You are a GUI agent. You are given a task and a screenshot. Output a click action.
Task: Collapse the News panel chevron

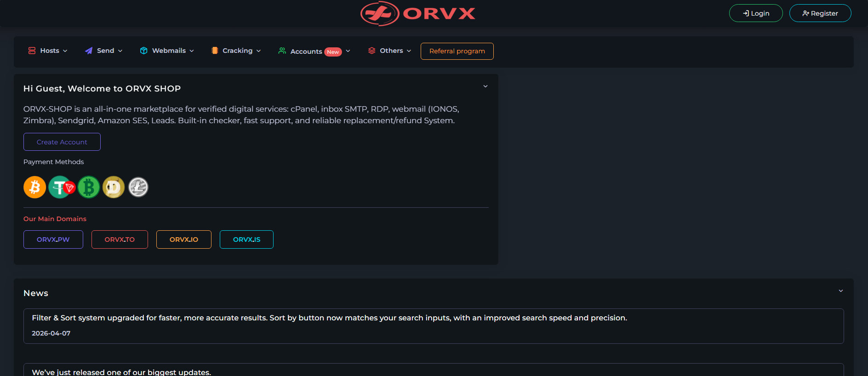coord(841,291)
